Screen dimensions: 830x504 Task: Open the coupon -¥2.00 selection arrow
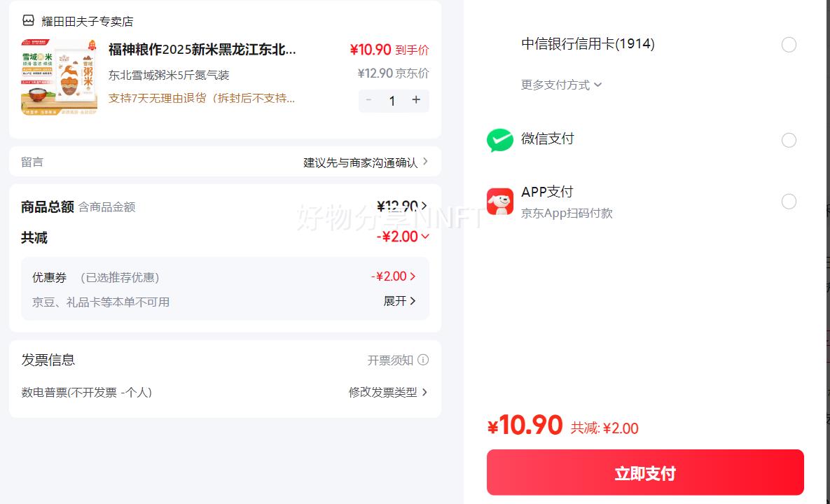[x=413, y=276]
